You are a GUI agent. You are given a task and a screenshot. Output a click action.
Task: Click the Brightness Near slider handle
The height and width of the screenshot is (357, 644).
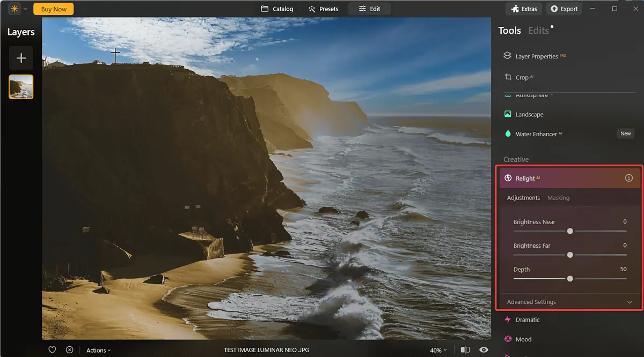coord(570,231)
